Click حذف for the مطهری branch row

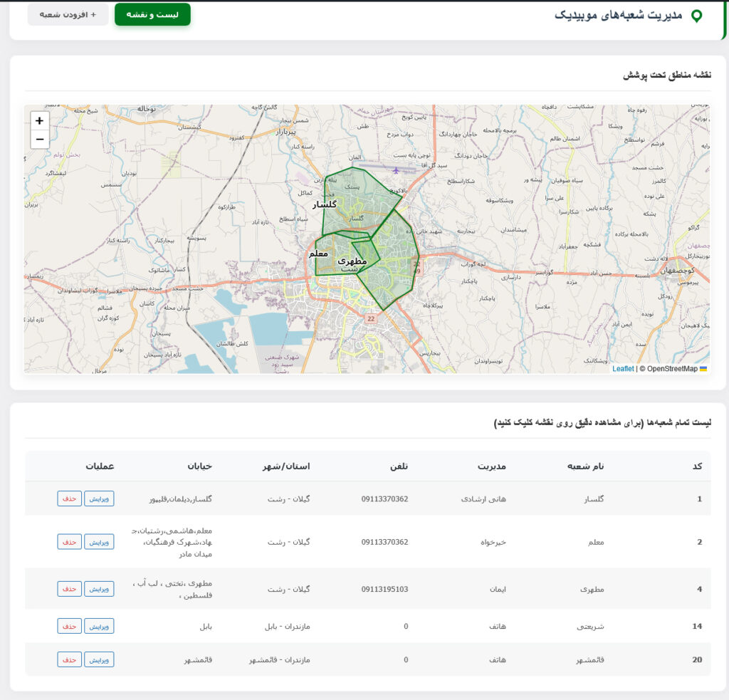click(x=68, y=589)
